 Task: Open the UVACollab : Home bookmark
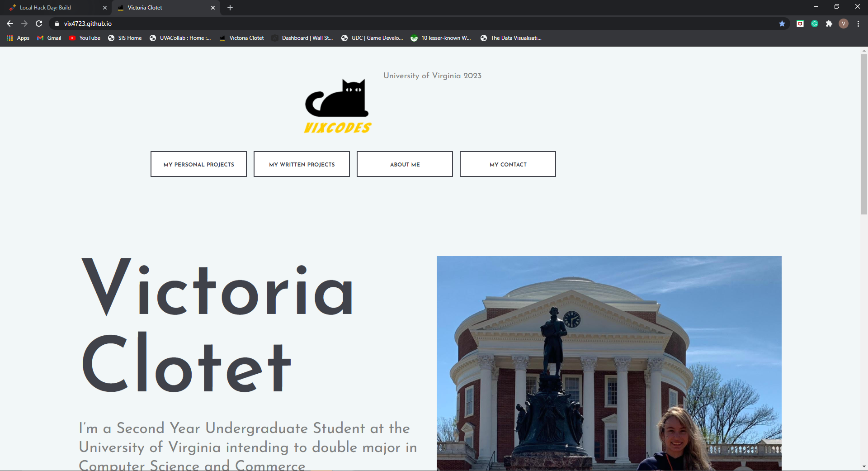click(180, 38)
